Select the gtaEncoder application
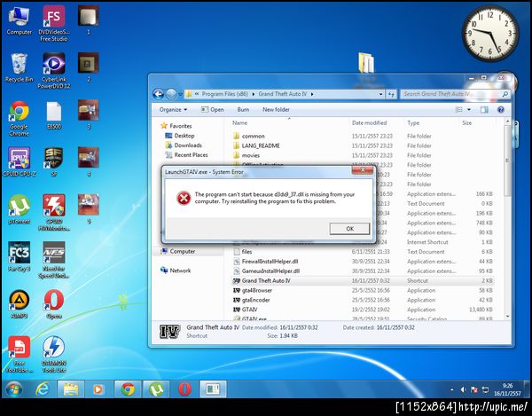This screenshot has height=416, width=532. click(x=256, y=300)
